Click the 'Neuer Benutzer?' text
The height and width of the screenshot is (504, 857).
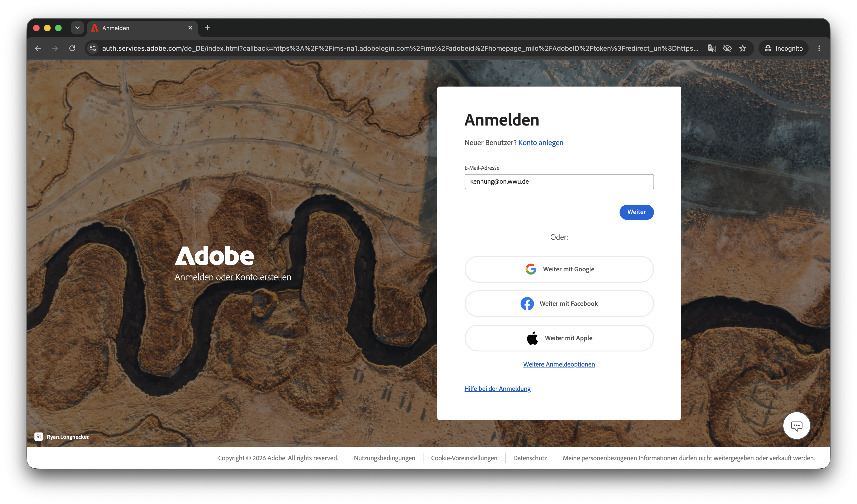click(x=490, y=142)
